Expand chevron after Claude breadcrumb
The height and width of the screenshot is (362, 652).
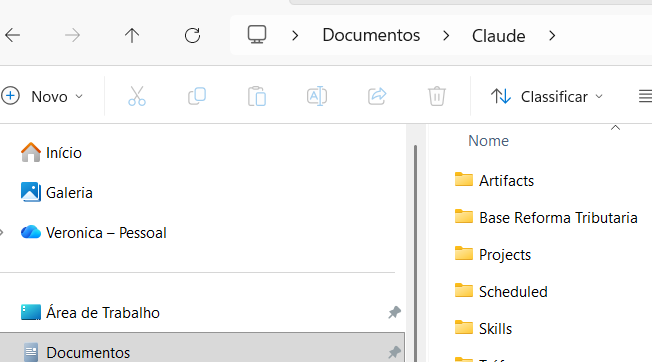pyautogui.click(x=552, y=36)
